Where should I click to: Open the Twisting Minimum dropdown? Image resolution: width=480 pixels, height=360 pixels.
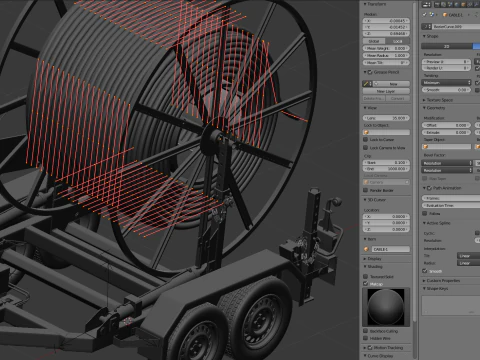pos(447,82)
